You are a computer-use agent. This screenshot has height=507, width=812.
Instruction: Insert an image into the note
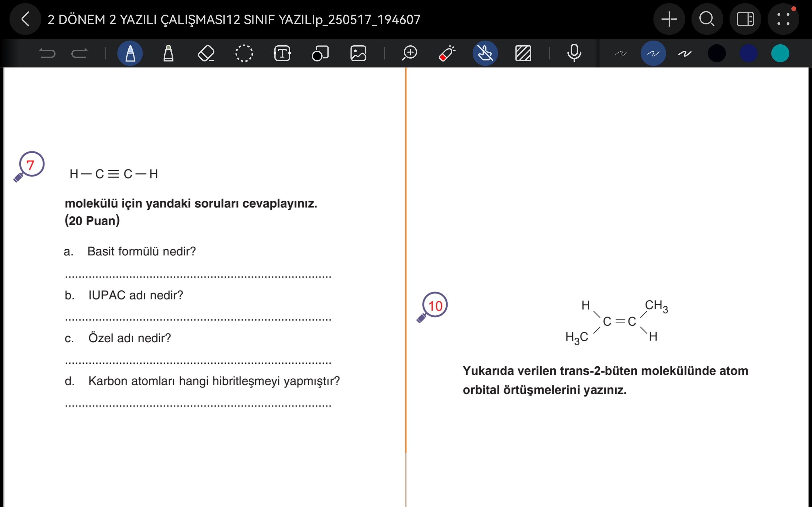click(358, 53)
